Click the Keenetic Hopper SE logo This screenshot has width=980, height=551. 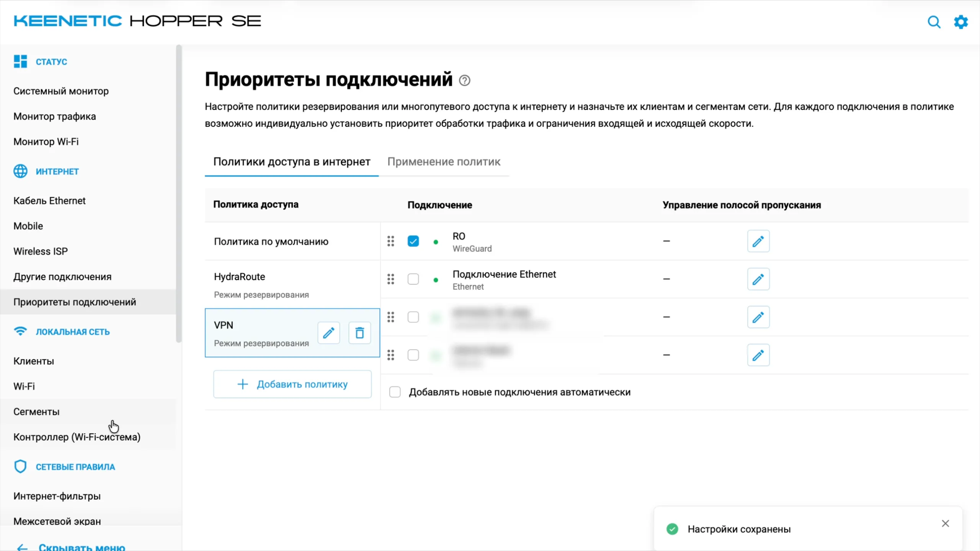(x=137, y=21)
